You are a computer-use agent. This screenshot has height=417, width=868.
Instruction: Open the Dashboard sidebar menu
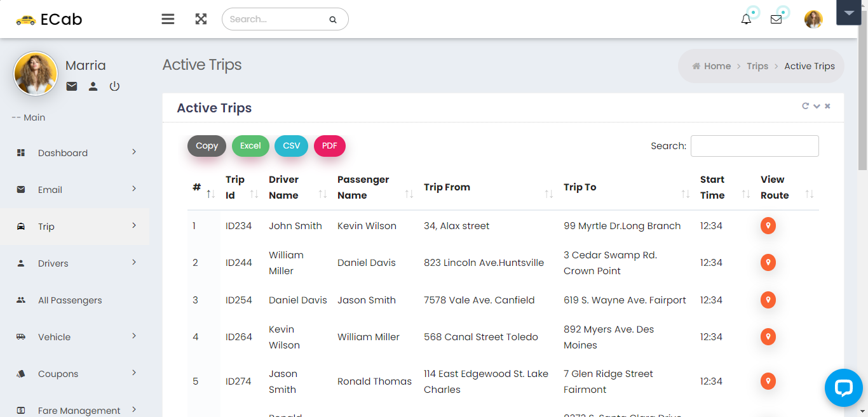[x=74, y=153]
